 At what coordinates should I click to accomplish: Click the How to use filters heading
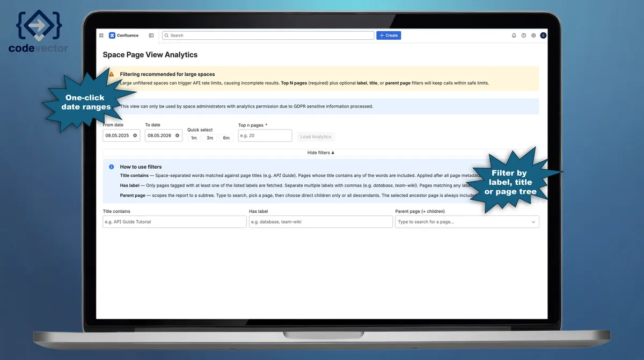[141, 167]
